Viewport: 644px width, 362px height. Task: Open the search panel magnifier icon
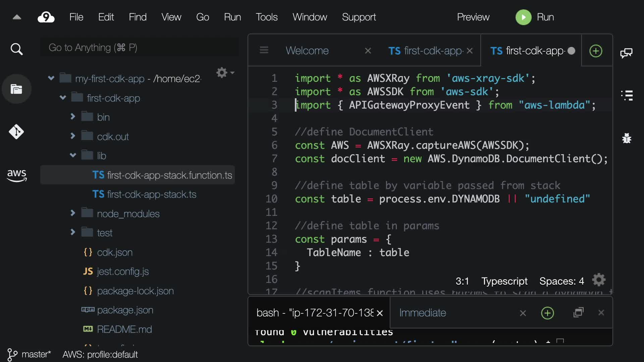point(16,49)
